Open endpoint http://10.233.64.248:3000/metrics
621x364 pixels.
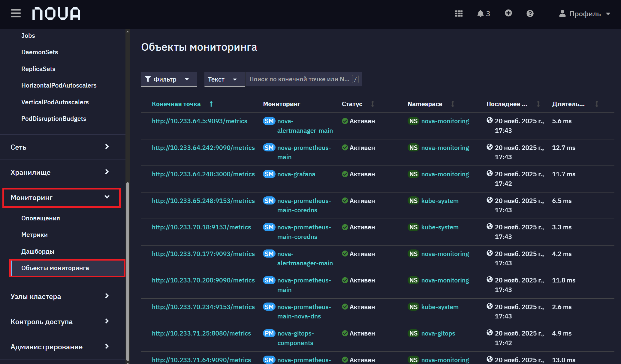203,174
